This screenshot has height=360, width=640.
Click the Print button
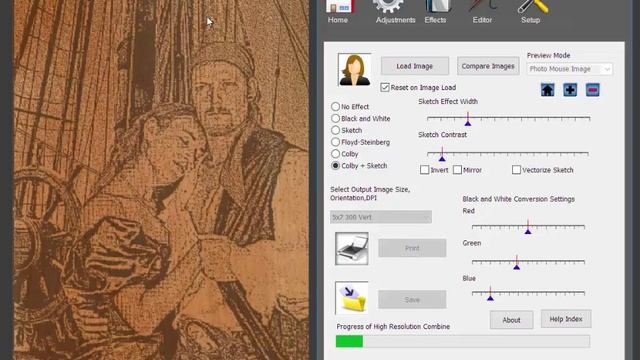click(412, 248)
